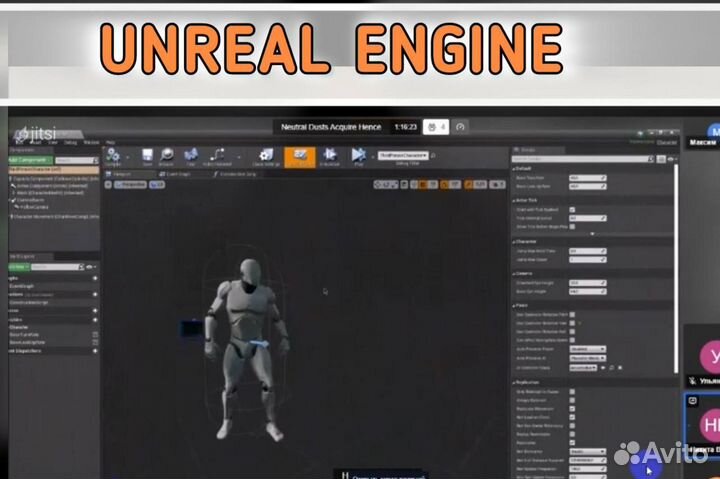Toggle Only Relevant to Owner checkbox
Screen dimensions: 720x479
[x=572, y=392]
